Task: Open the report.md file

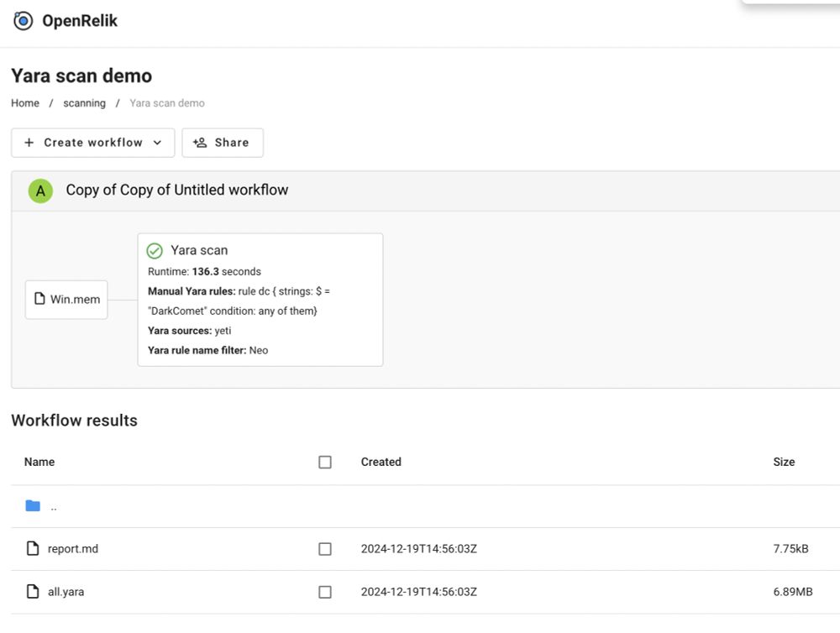Action: tap(73, 549)
